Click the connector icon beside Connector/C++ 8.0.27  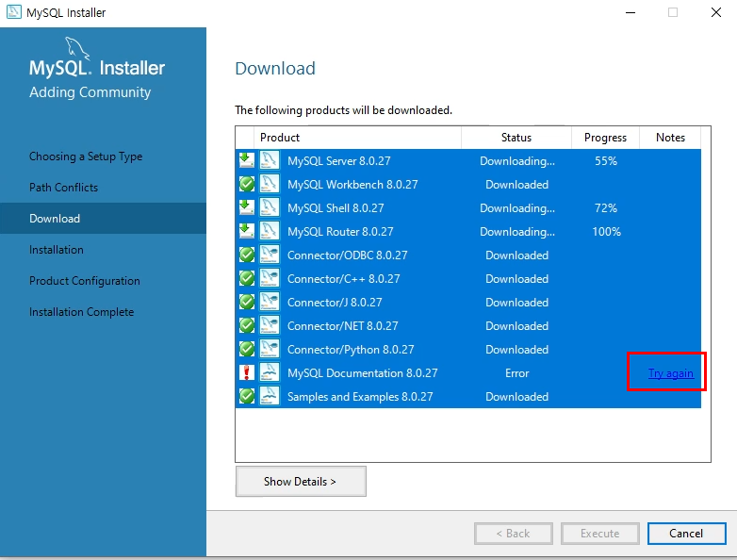click(270, 278)
